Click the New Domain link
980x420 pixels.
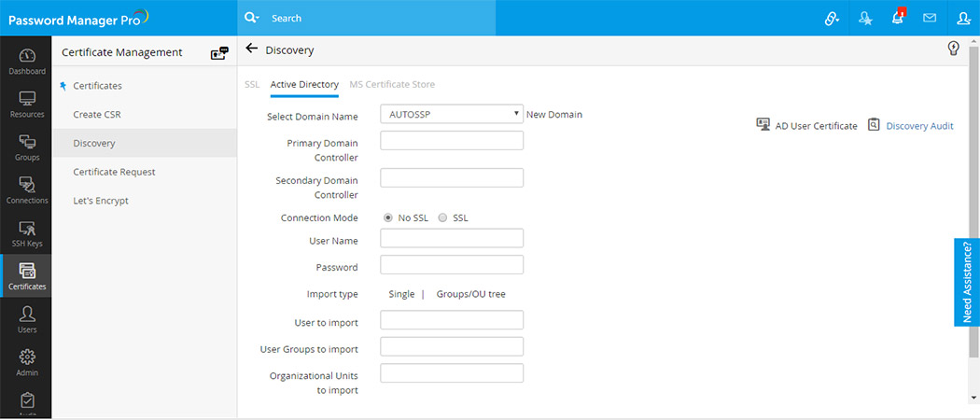tap(554, 115)
